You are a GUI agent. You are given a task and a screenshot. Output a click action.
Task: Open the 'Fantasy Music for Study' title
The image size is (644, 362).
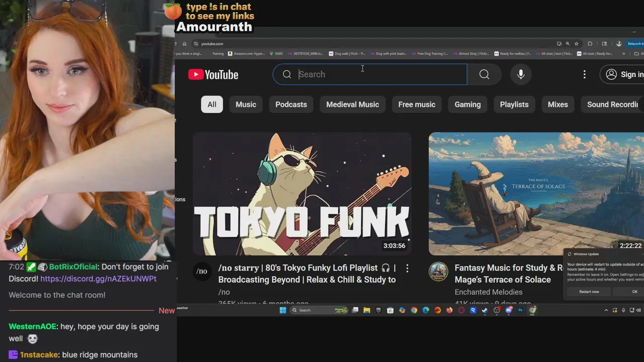[509, 274]
